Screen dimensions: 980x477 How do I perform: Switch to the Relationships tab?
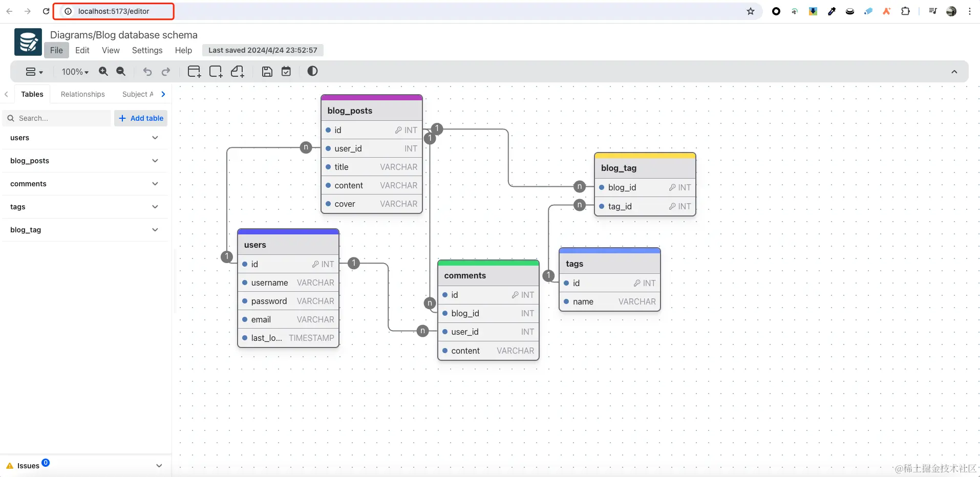tap(83, 94)
